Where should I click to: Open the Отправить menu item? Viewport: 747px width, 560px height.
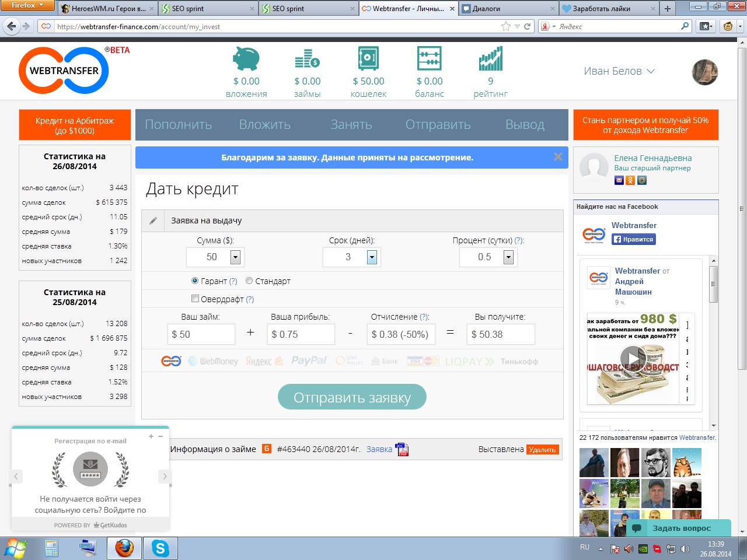tap(438, 125)
